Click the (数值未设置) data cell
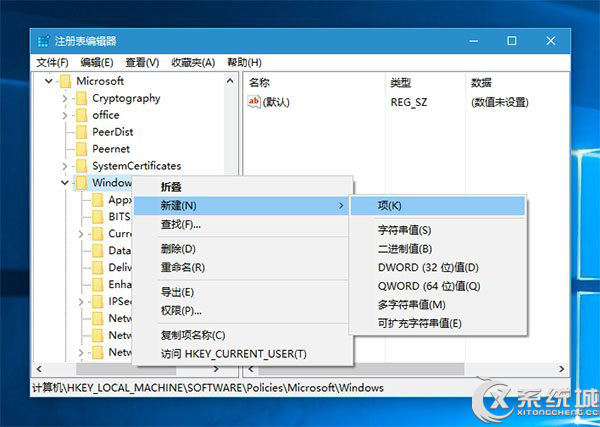Image resolution: width=600 pixels, height=427 pixels. pos(500,102)
